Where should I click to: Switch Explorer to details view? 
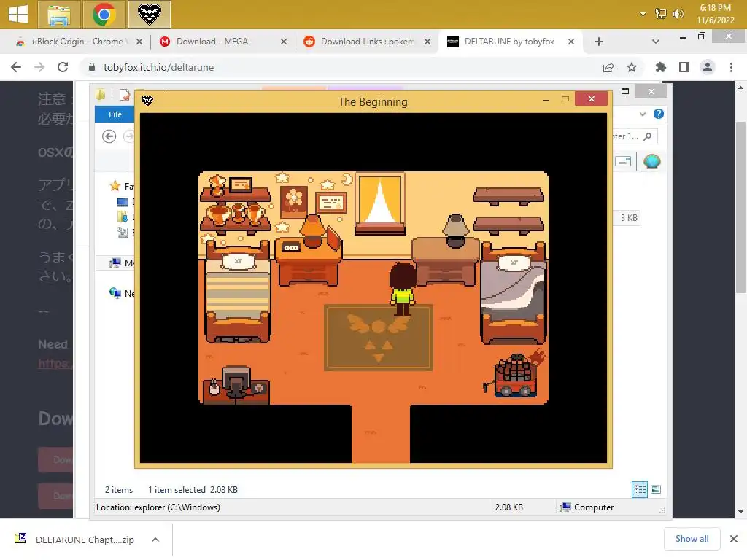pyautogui.click(x=639, y=489)
